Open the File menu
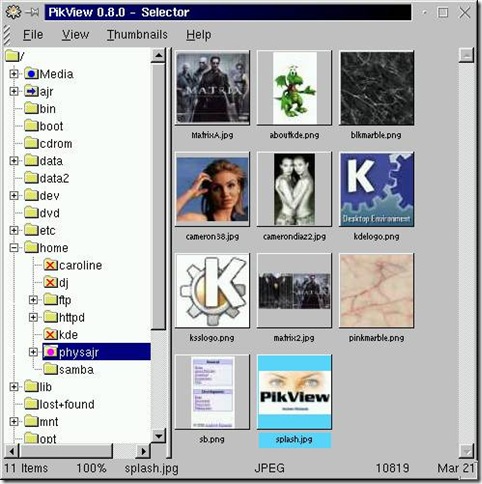Screen dimensions: 482x484 (33, 35)
